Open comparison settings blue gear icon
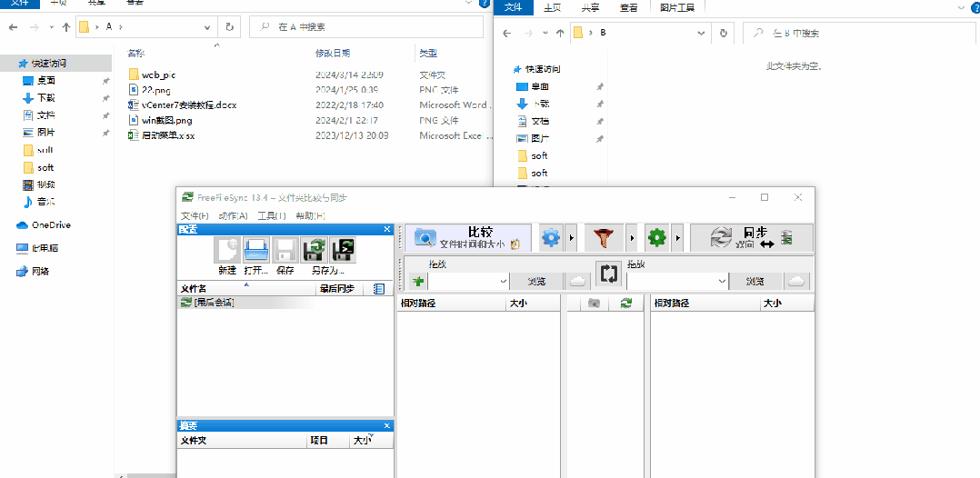Screen dimensions: 980x478 click(x=550, y=238)
